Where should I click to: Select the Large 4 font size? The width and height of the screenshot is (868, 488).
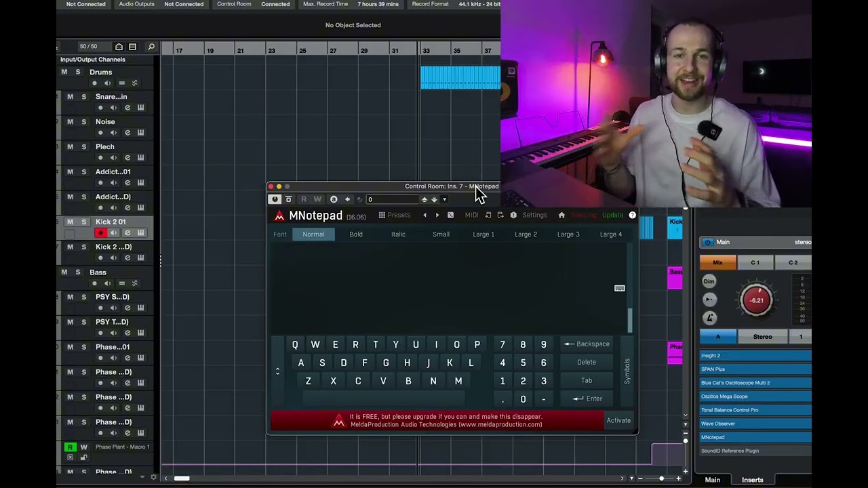click(x=611, y=234)
